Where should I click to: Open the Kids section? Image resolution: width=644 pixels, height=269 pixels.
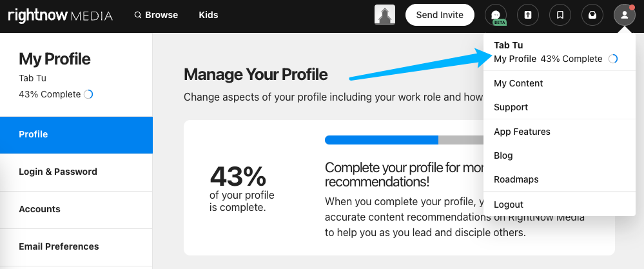tap(208, 15)
